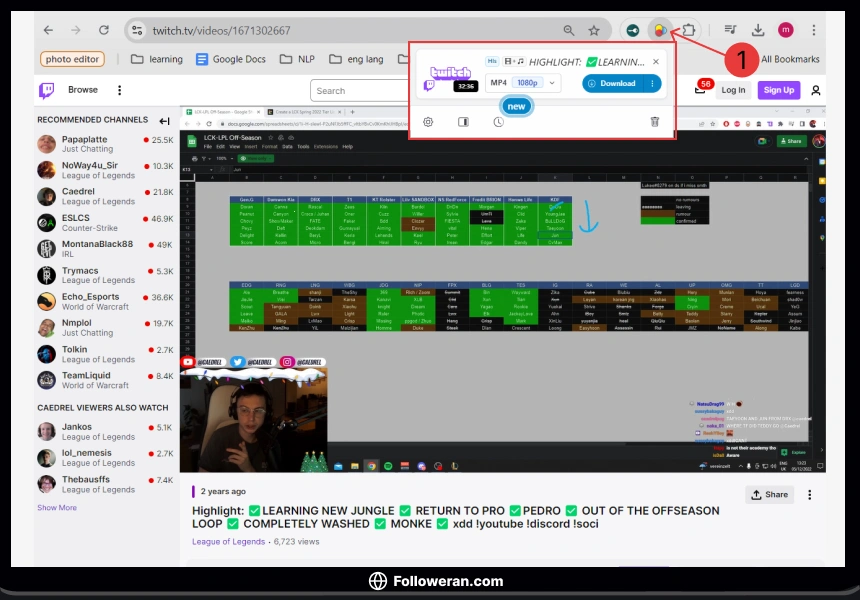860x600 pixels.
Task: Open the Caedrel channel from sidebar
Action: tap(78, 192)
